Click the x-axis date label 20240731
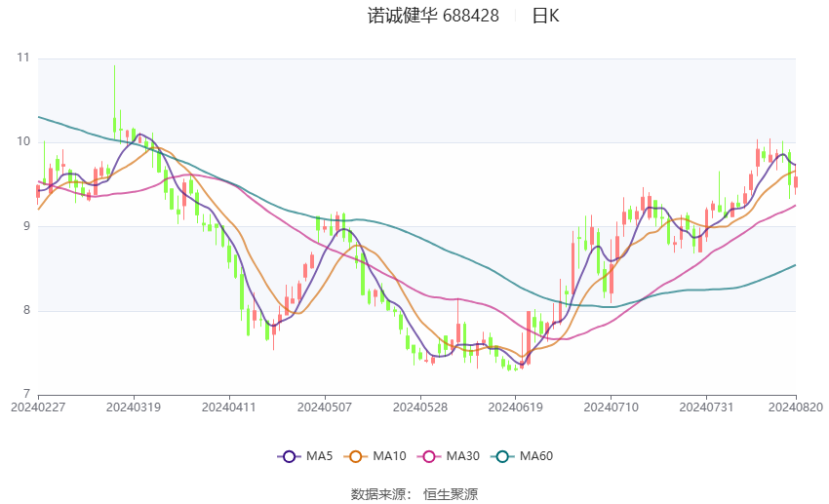 [x=706, y=407]
